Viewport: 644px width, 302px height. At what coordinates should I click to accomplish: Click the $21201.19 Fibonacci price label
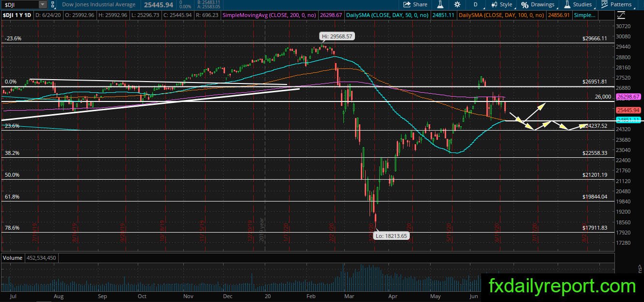(595, 175)
